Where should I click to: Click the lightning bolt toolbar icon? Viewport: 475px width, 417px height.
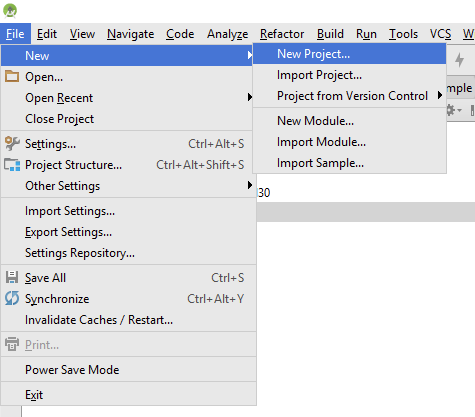click(x=460, y=60)
